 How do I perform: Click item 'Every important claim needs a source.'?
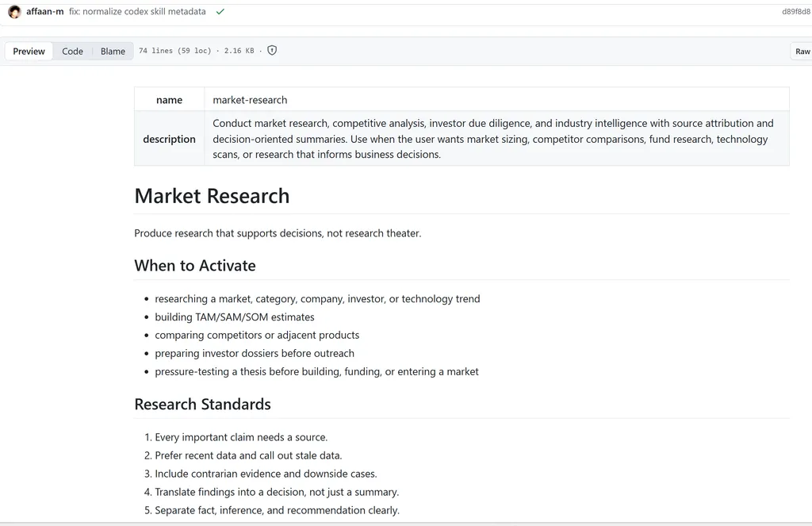[x=241, y=437]
